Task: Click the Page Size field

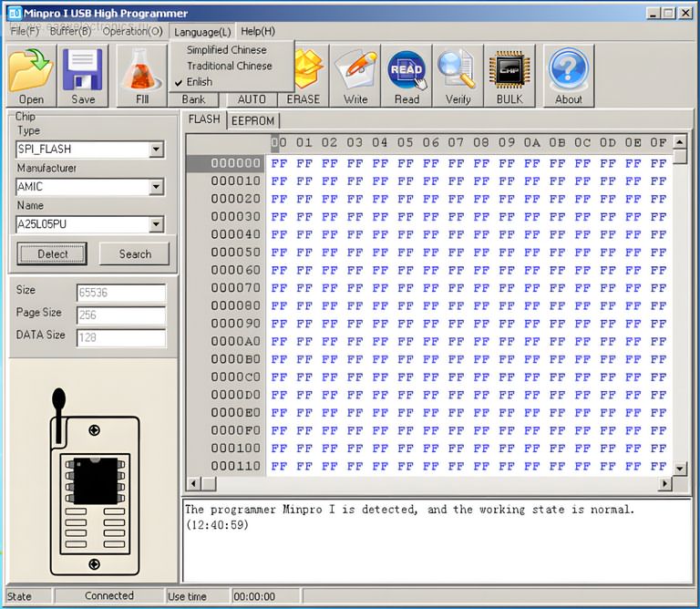Action: [121, 315]
